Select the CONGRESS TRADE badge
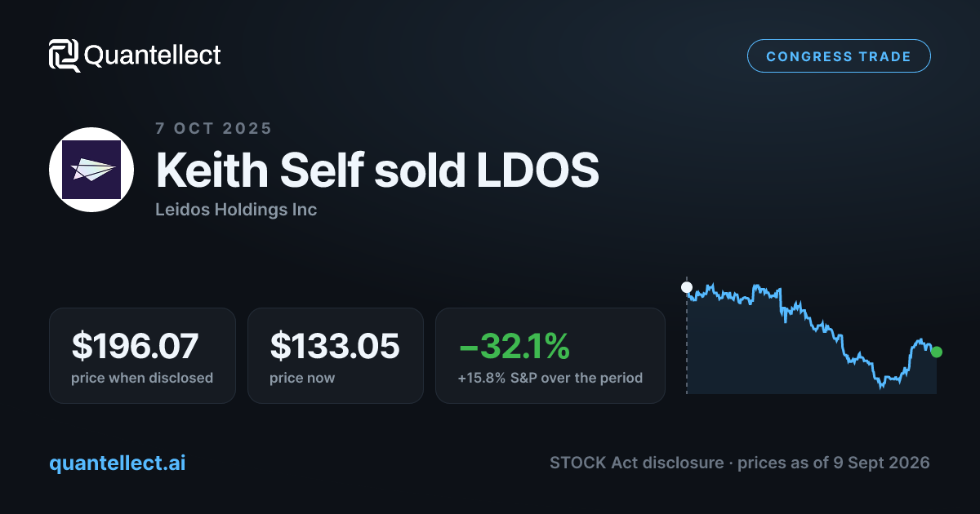 pyautogui.click(x=839, y=56)
